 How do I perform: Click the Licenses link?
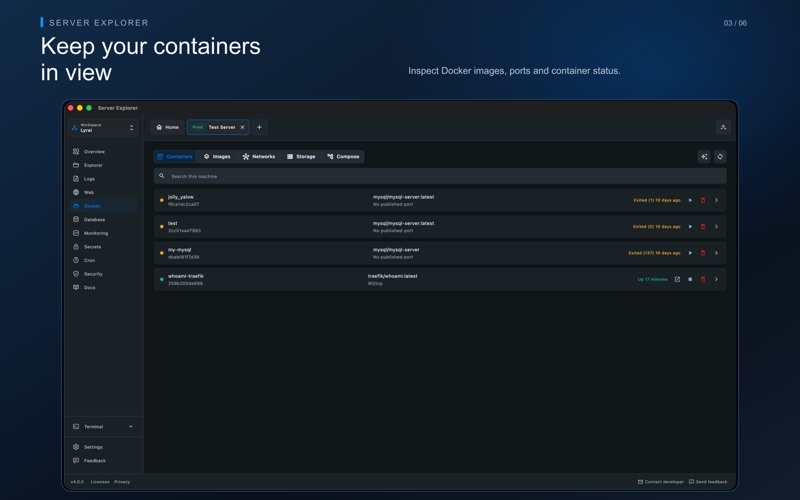[100, 482]
